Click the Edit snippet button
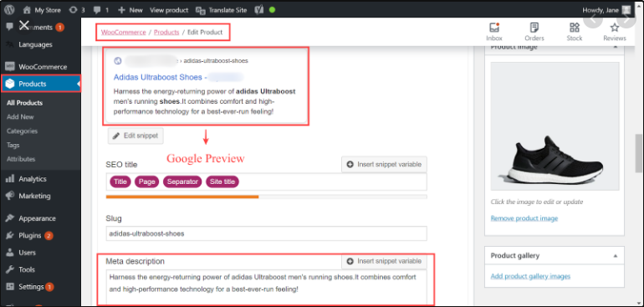This screenshot has height=307, width=644. pyautogui.click(x=135, y=136)
